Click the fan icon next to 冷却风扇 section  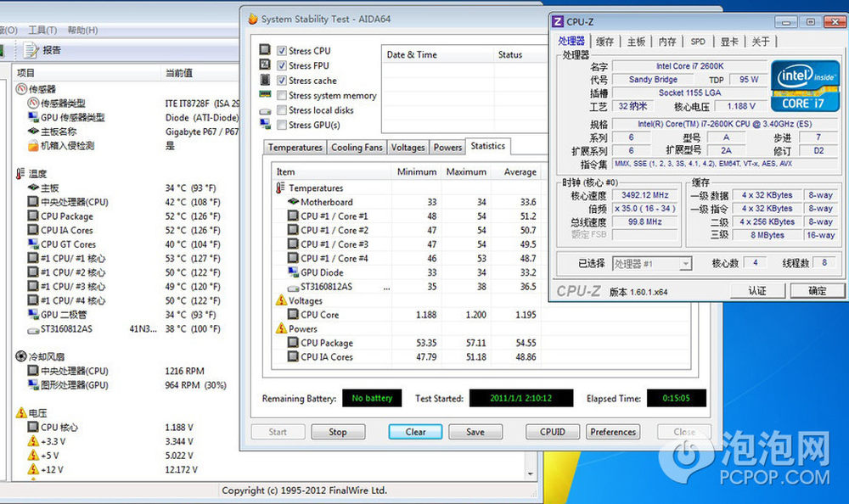(x=21, y=356)
